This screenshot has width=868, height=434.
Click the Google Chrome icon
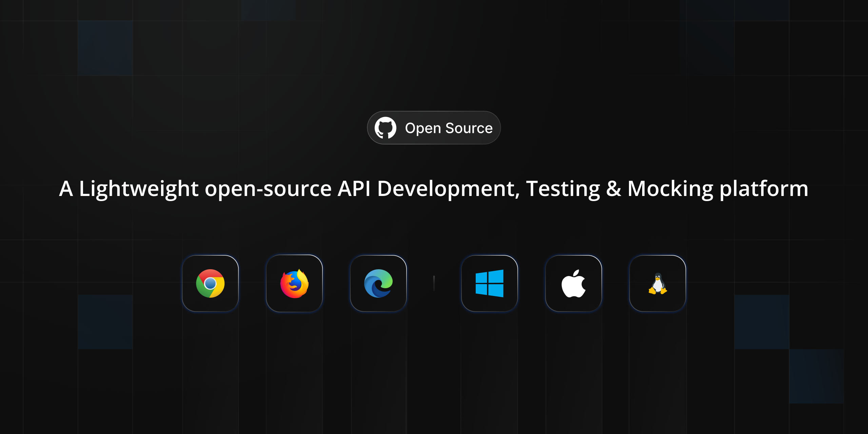pos(210,283)
